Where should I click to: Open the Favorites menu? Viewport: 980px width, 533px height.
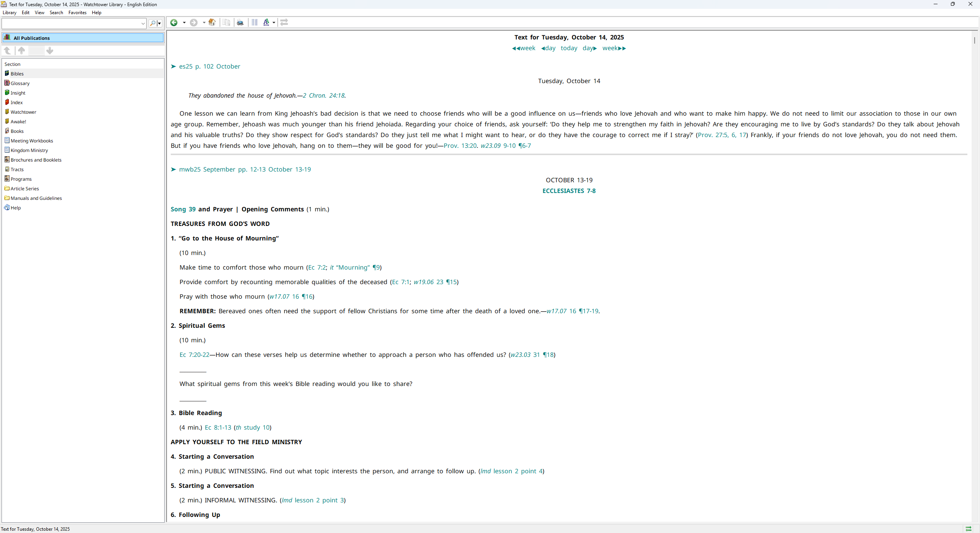tap(77, 13)
